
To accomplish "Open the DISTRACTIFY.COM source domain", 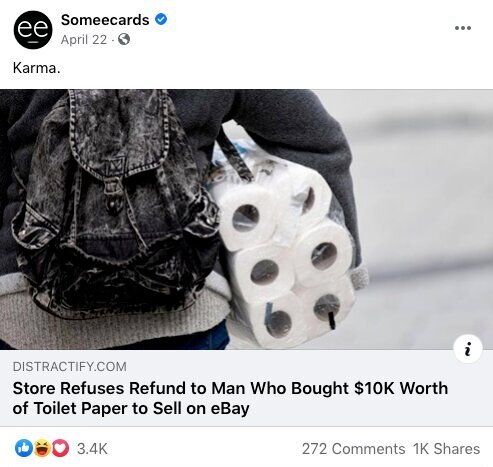I will click(69, 367).
